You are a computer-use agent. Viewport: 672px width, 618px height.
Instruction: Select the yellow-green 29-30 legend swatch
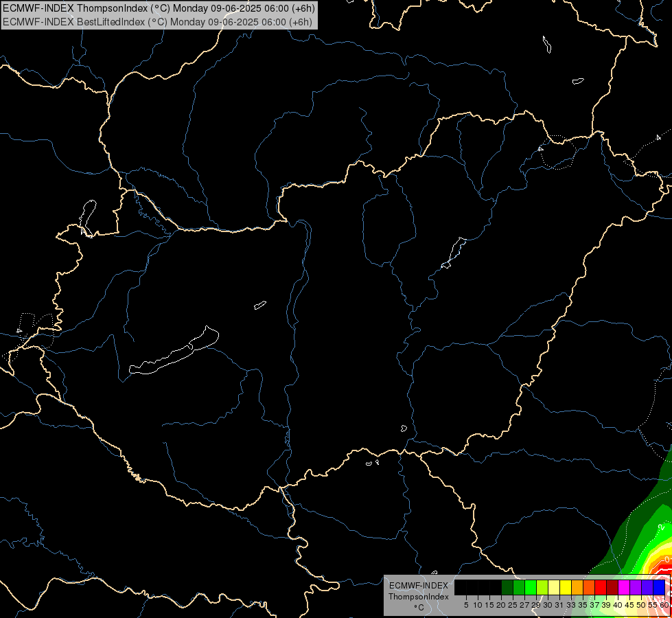pyautogui.click(x=542, y=588)
